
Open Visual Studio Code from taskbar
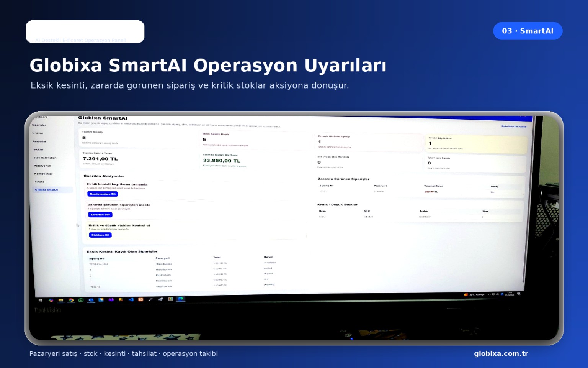[131, 299]
